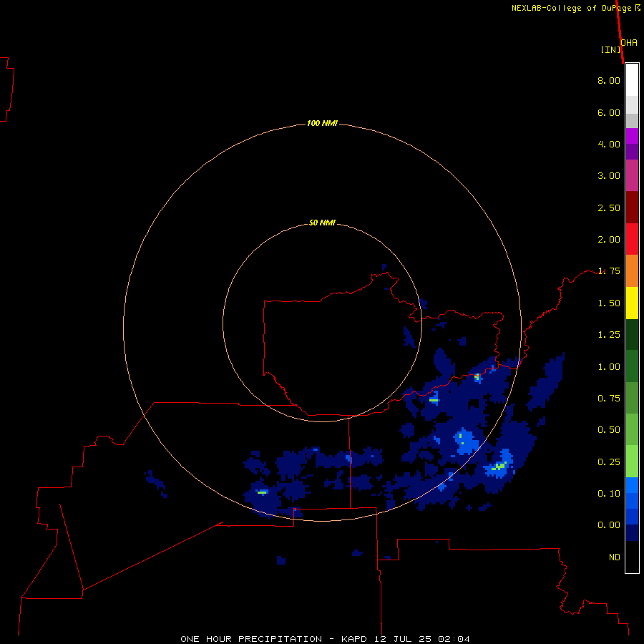The height and width of the screenshot is (644, 644).
Task: Click the [IN] units label
Action: point(610,49)
